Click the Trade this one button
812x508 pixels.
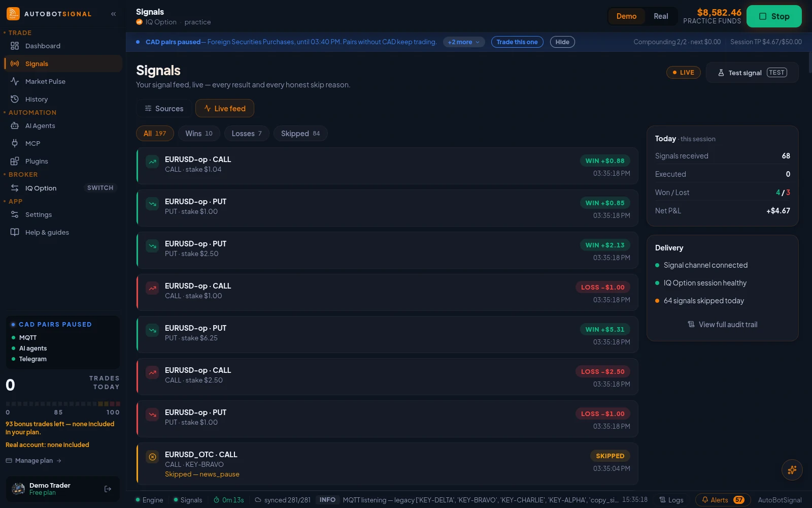(x=517, y=42)
